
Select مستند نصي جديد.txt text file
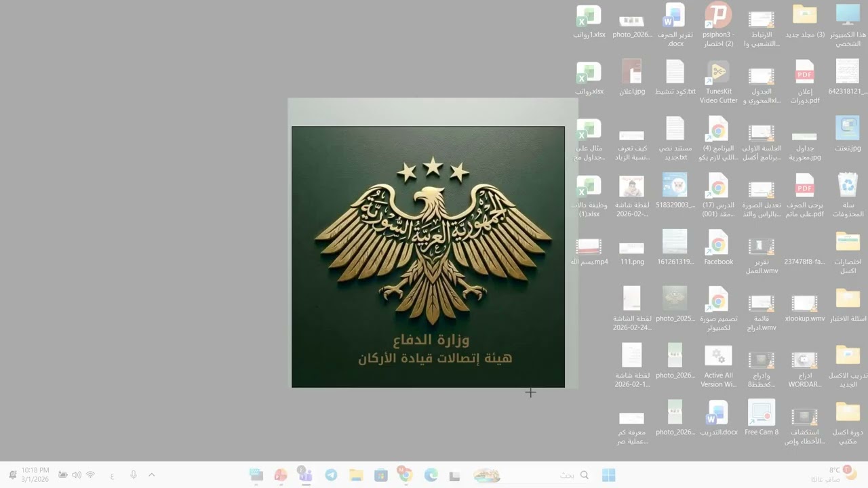(675, 139)
